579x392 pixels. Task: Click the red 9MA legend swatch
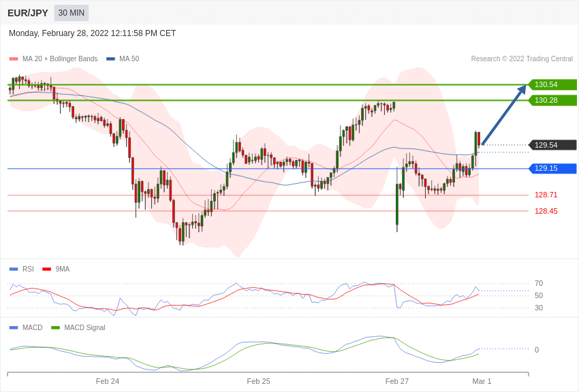47,269
